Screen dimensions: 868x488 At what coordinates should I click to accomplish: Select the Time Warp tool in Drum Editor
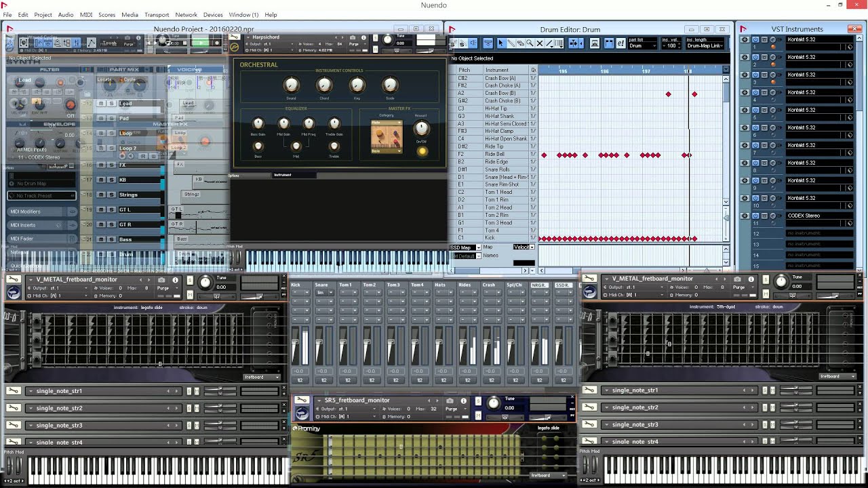559,43
